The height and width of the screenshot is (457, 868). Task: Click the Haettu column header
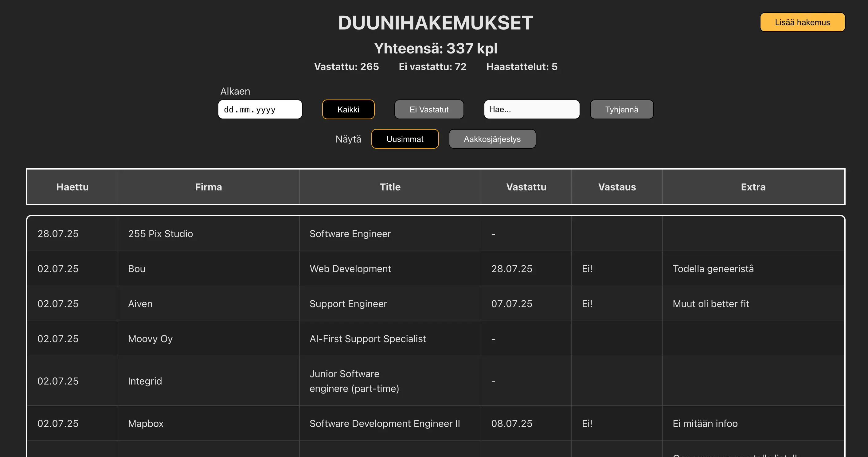pyautogui.click(x=72, y=187)
